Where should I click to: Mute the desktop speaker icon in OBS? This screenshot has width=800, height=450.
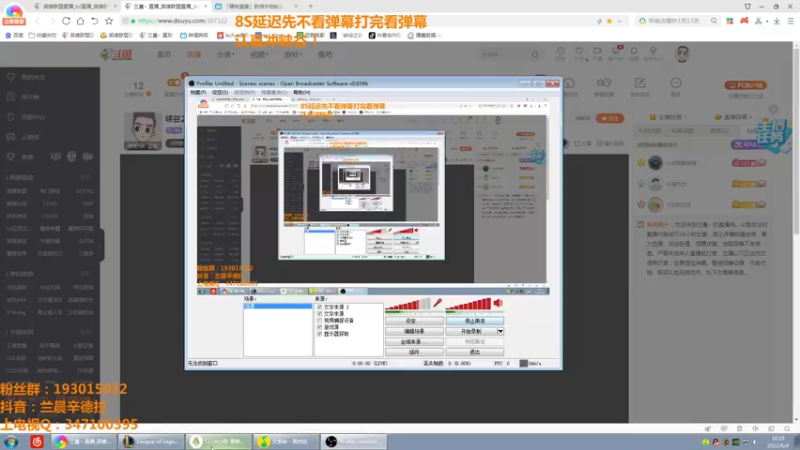pos(498,303)
